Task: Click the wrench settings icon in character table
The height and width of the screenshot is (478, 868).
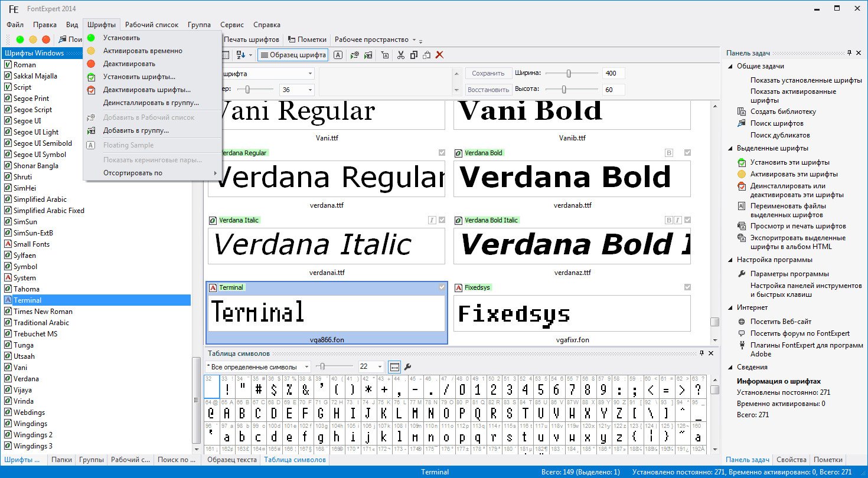Action: point(407,367)
